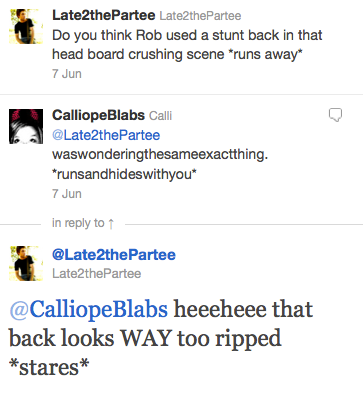Open the '7 Jun' timestamp under the stunt back tweet
The image size is (363, 394).
pos(67,74)
